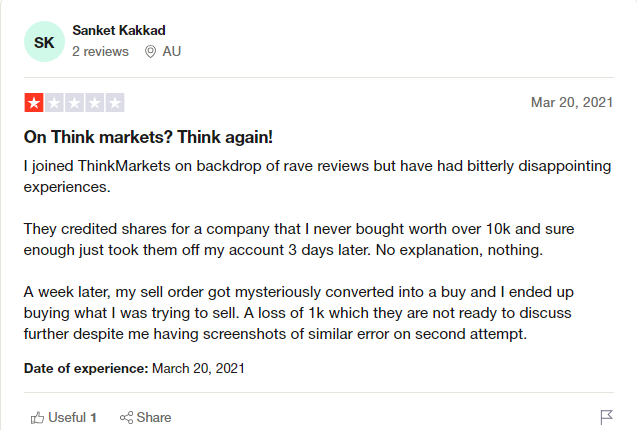Click the second grey star

pos(54,103)
